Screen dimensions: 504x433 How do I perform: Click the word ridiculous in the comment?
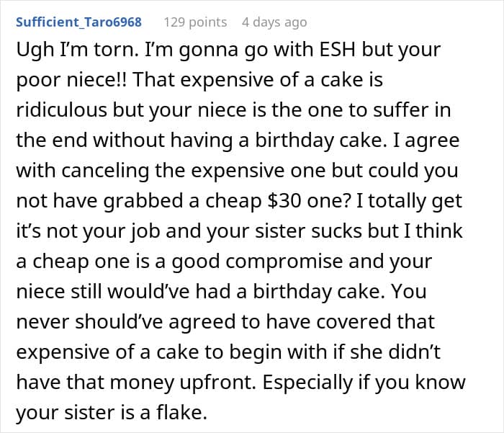[61, 110]
